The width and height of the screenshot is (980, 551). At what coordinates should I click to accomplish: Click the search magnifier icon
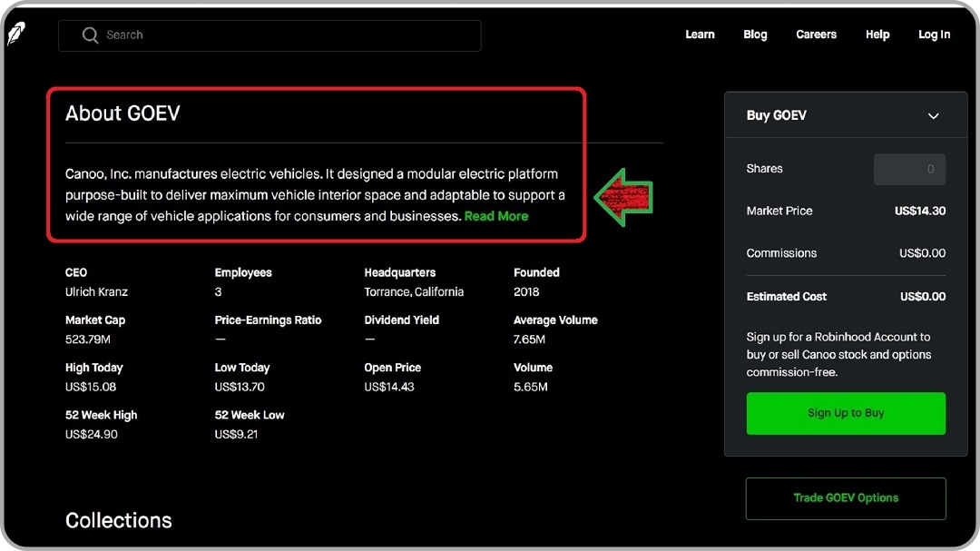tap(90, 35)
